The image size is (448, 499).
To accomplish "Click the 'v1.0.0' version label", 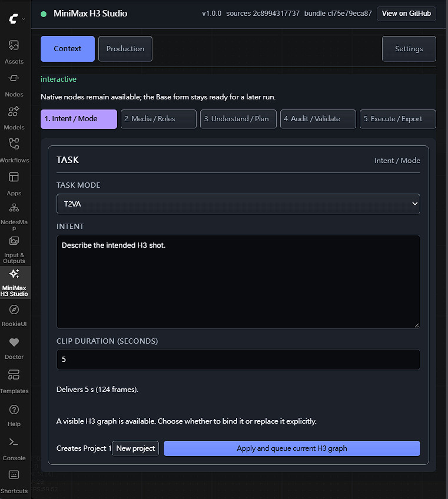I will click(212, 14).
